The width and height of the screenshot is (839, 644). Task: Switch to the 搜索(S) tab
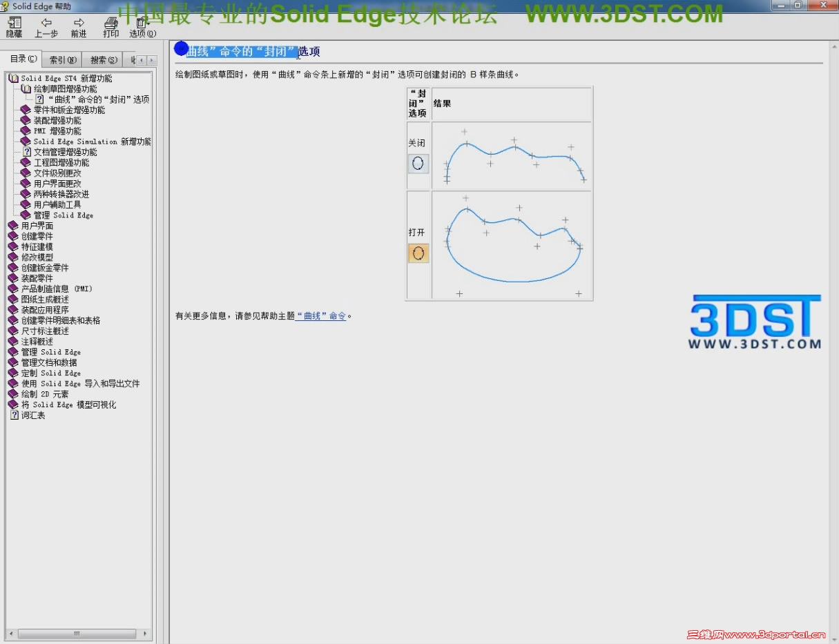104,60
